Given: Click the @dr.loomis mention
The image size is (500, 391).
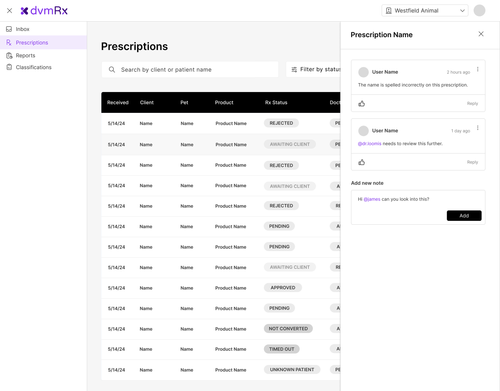Looking at the screenshot, I should tap(369, 144).
